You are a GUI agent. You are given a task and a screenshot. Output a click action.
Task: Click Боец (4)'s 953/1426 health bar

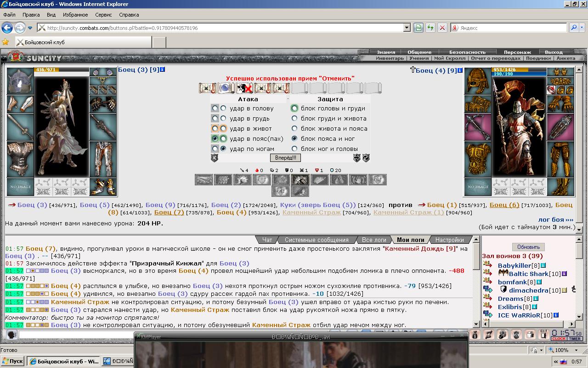tap(520, 69)
